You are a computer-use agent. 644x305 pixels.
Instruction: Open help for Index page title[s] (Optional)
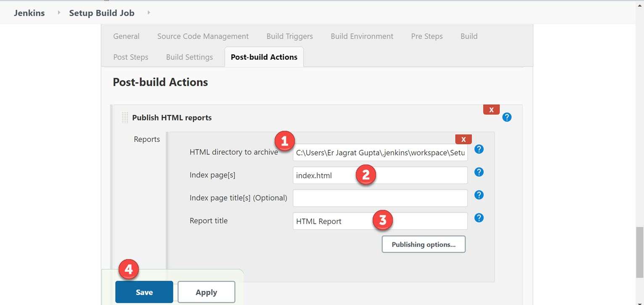point(479,195)
